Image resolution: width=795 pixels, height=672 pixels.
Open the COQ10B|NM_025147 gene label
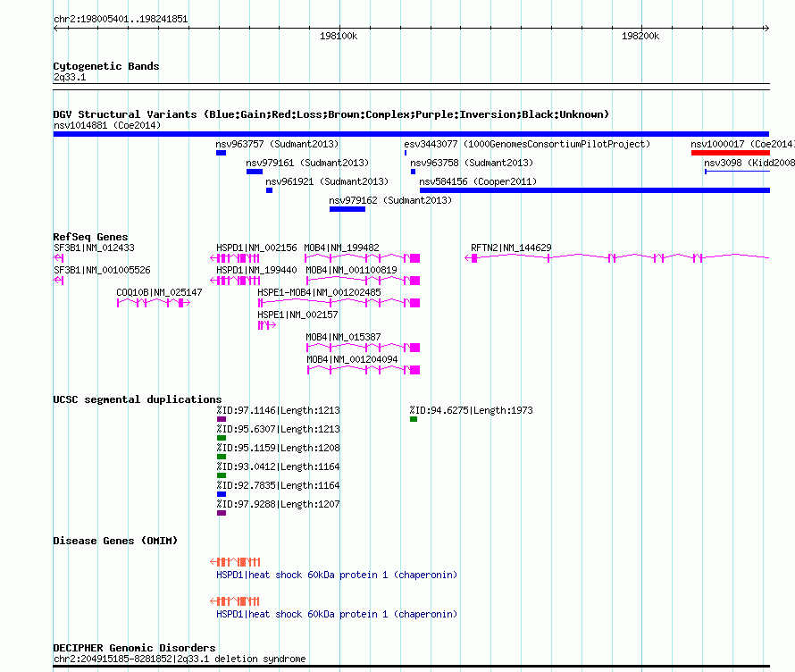click(159, 292)
